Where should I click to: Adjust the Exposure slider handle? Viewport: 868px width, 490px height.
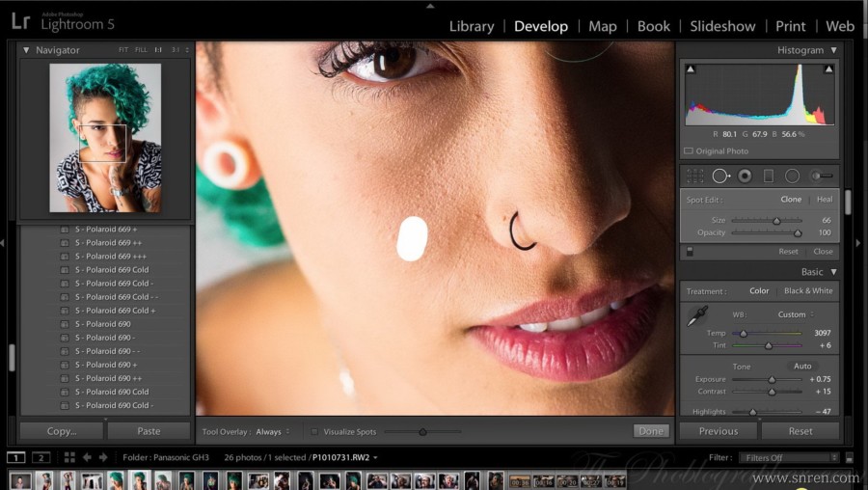[772, 380]
